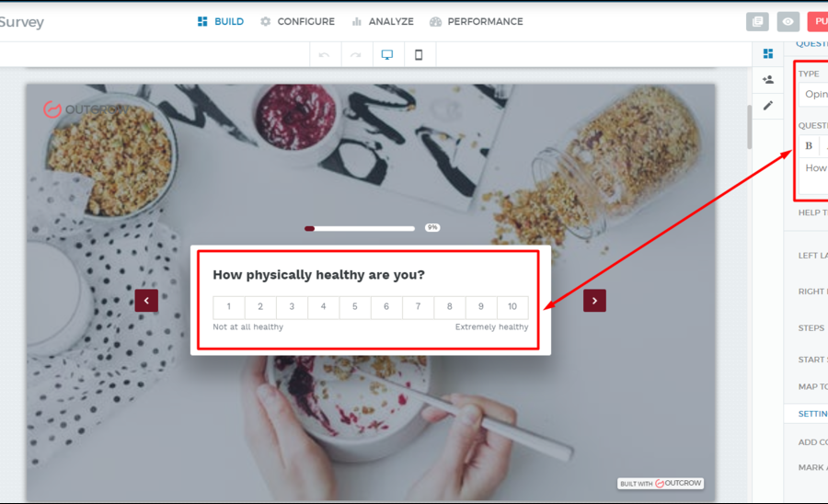Open the ANALYZE tab
Image resolution: width=828 pixels, height=504 pixels.
point(383,22)
